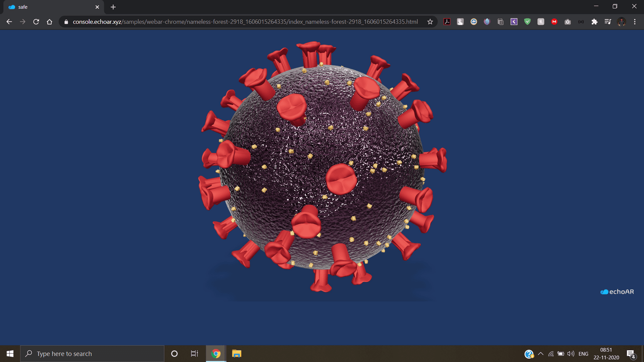Open the Wi-Fi network tray icon

pyautogui.click(x=551, y=354)
